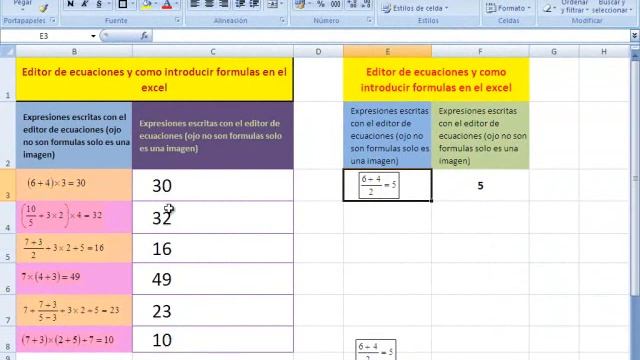Select column B header
The height and width of the screenshot is (360, 640).
pos(74,51)
